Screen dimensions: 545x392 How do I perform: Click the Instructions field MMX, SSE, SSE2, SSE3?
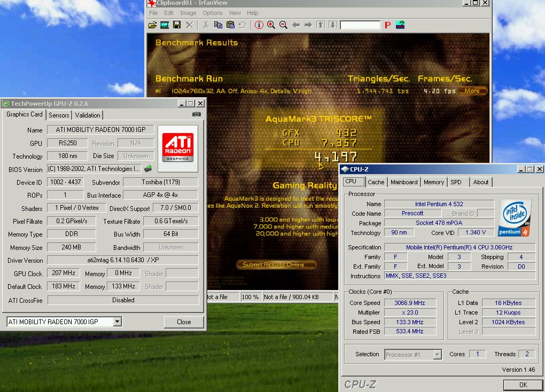coord(460,276)
